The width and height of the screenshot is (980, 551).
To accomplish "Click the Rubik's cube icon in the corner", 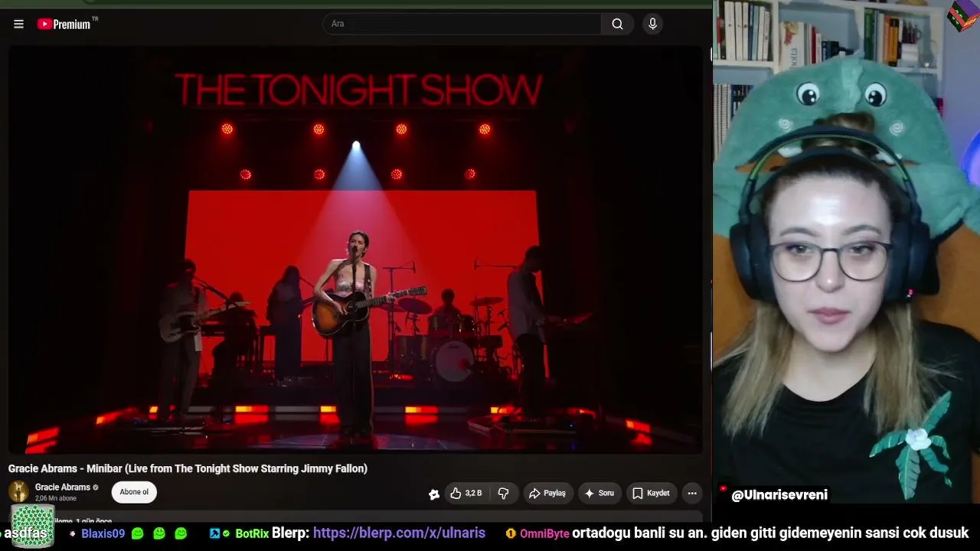I will [963, 16].
